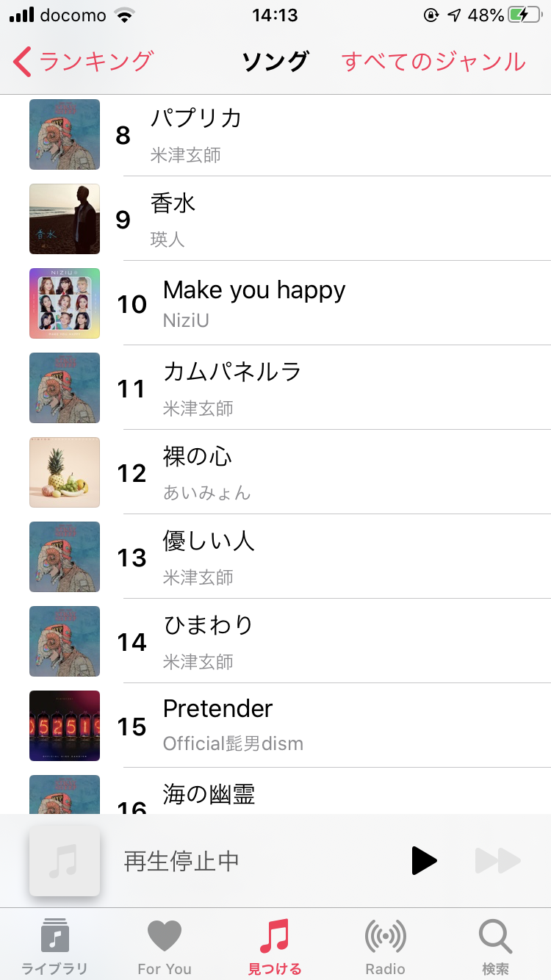Tap the Pretender album artwork
The height and width of the screenshot is (980, 551).
65,726
